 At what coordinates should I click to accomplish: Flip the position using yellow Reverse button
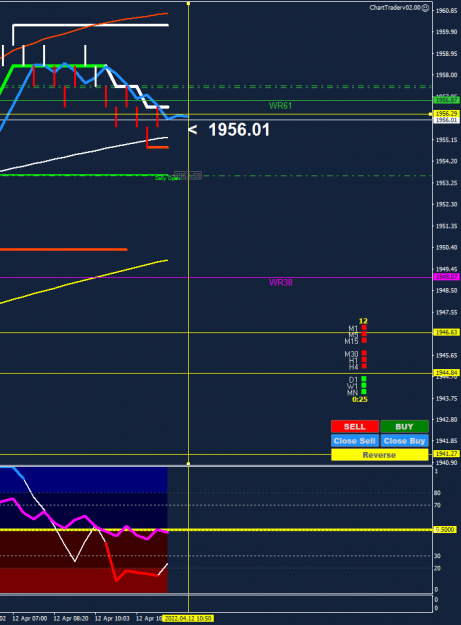tap(380, 455)
